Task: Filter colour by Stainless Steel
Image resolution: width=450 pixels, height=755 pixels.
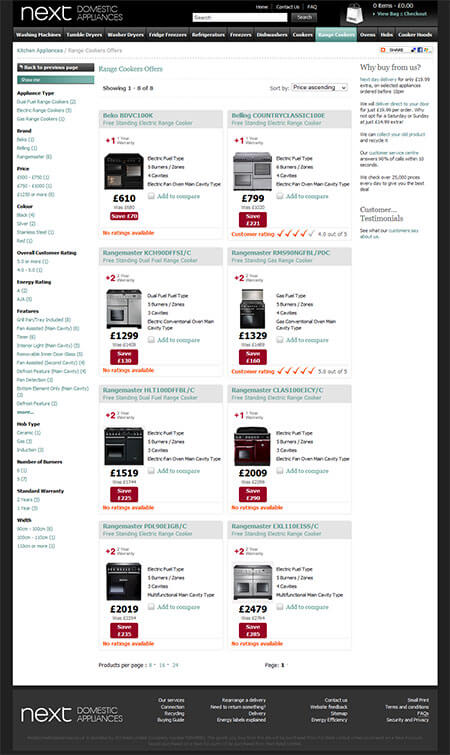Action: (x=36, y=232)
